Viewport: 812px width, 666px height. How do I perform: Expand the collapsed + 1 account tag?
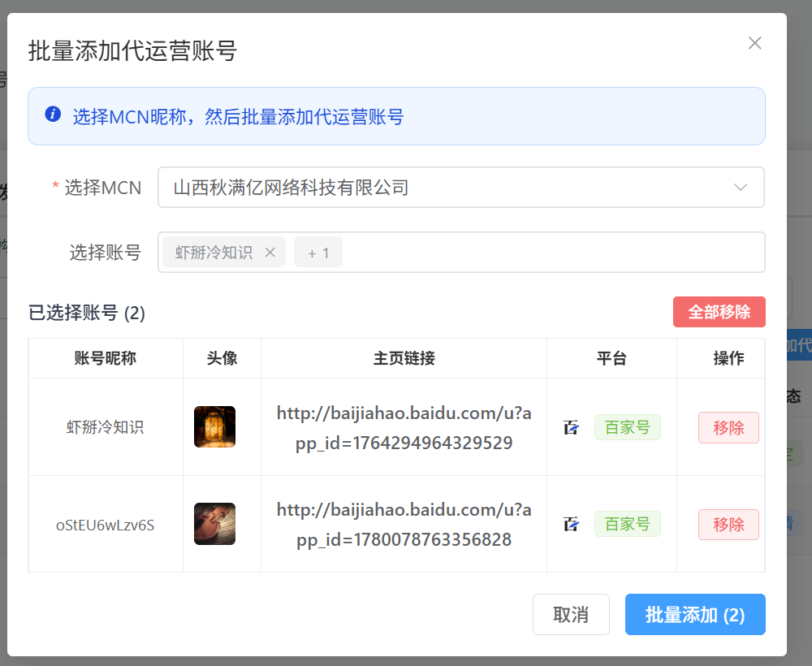click(318, 253)
